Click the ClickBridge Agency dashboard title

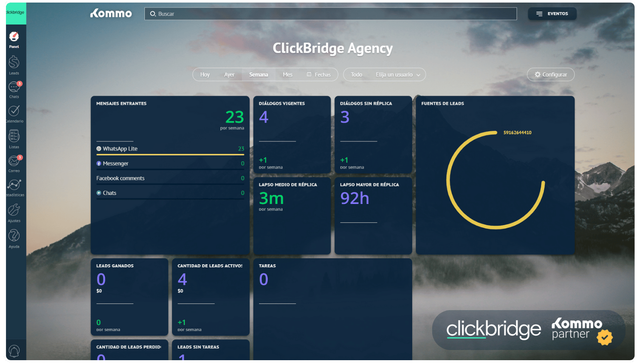point(332,48)
